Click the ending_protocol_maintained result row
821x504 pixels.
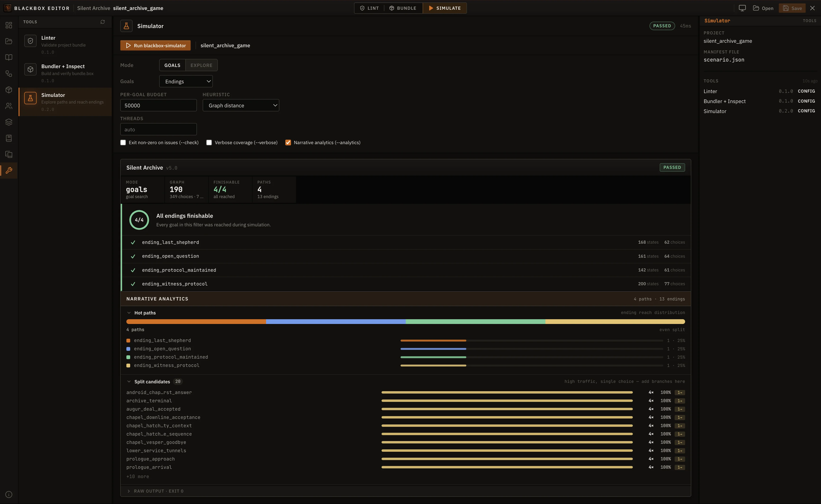pos(406,270)
